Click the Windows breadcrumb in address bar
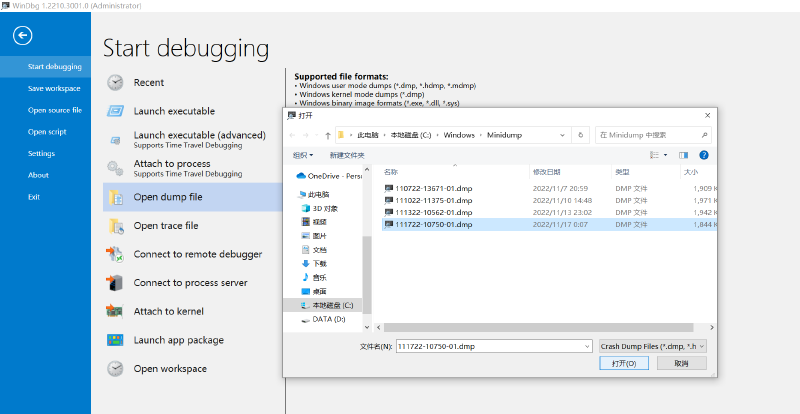800x414 pixels. pyautogui.click(x=459, y=135)
